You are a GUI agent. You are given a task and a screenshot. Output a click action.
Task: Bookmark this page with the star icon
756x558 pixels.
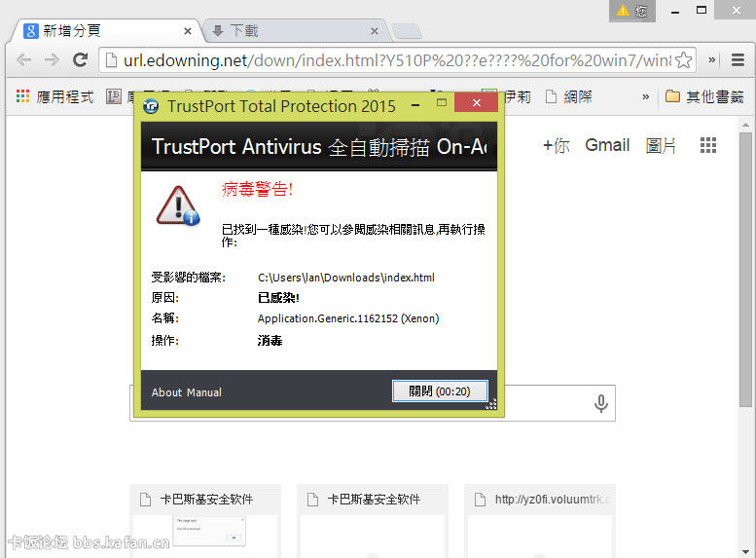tap(683, 60)
